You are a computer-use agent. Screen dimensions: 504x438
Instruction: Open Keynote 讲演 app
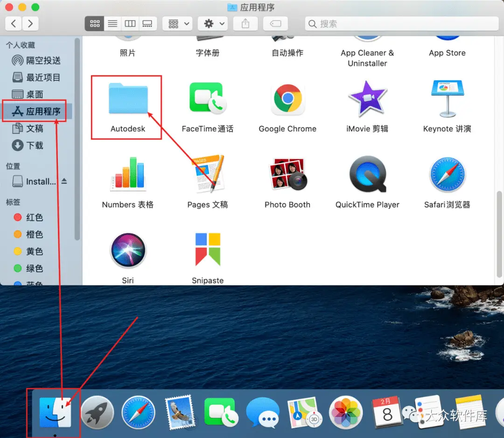tap(447, 98)
